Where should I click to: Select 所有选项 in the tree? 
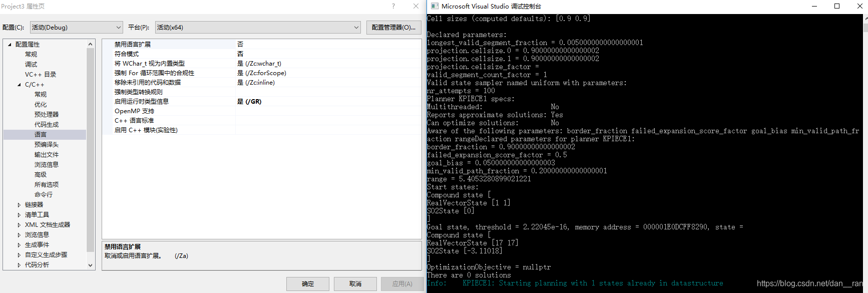47,185
